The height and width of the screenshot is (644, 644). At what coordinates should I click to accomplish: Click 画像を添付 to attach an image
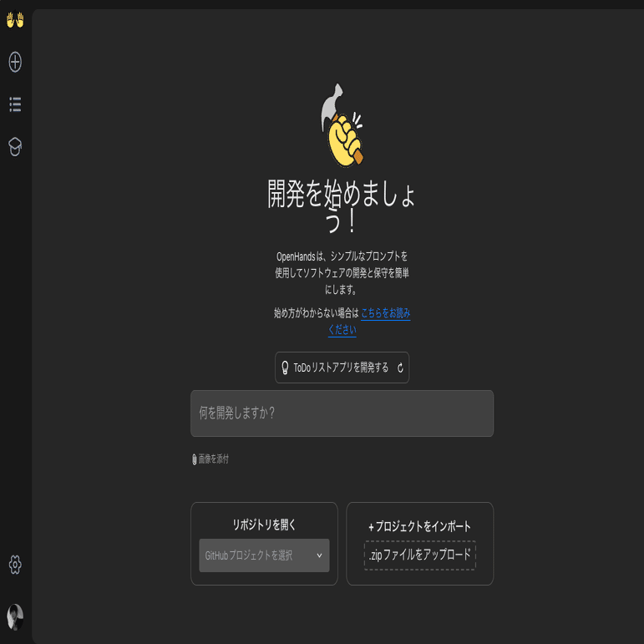(x=214, y=459)
